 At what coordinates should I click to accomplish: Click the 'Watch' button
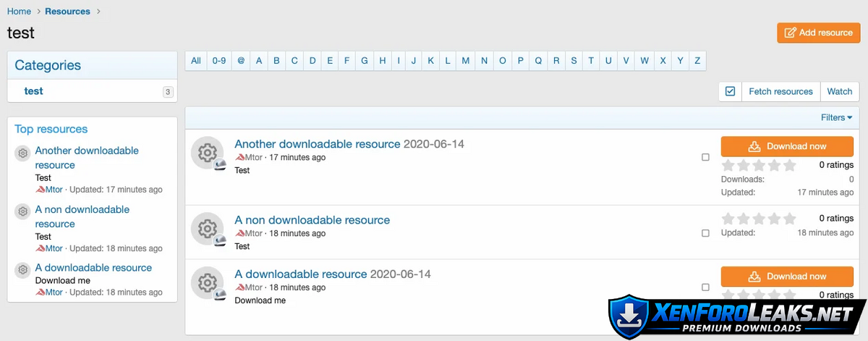coord(839,91)
